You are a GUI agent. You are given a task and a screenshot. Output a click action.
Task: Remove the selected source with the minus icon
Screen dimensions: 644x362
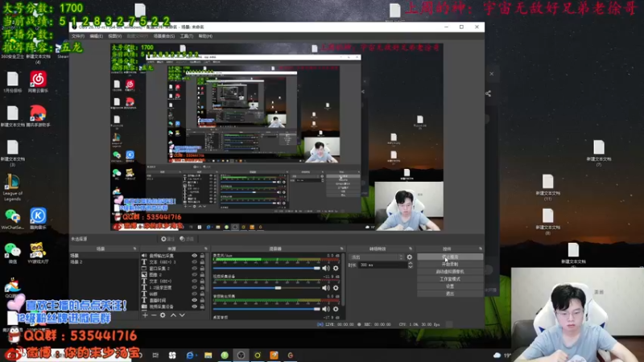(154, 315)
